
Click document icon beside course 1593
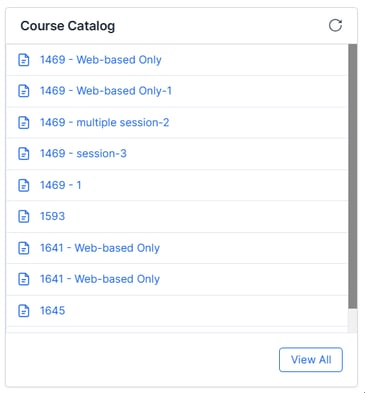[x=23, y=216]
